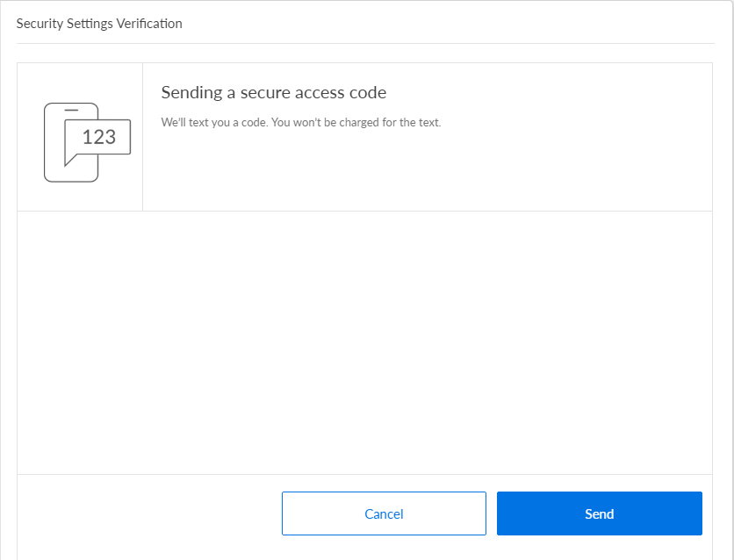The height and width of the screenshot is (560, 734).
Task: Click "You won't be charged" note text
Action: pos(356,123)
